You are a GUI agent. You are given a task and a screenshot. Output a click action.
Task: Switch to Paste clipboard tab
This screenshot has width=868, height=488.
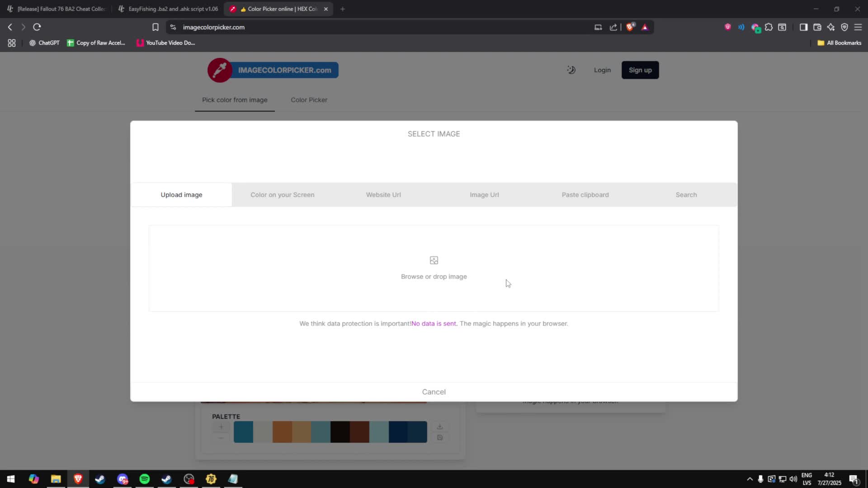585,195
